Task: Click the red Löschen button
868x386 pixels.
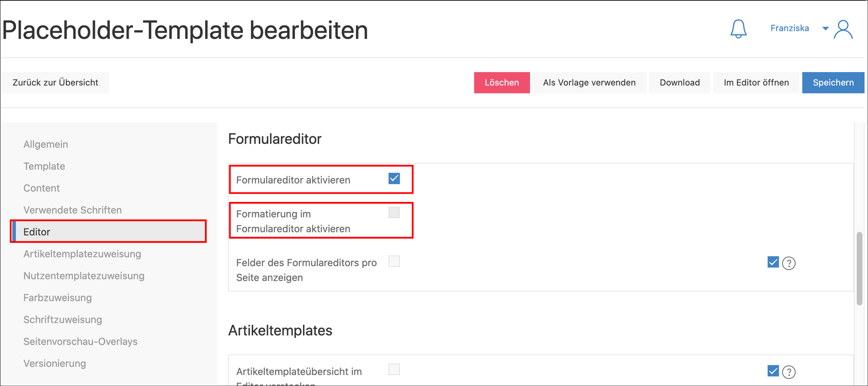Action: point(502,82)
